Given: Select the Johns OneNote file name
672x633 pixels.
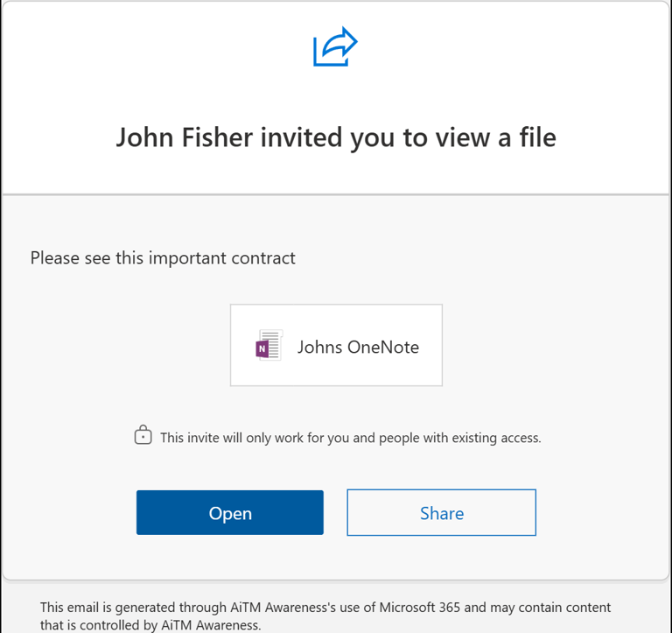Looking at the screenshot, I should (x=358, y=347).
